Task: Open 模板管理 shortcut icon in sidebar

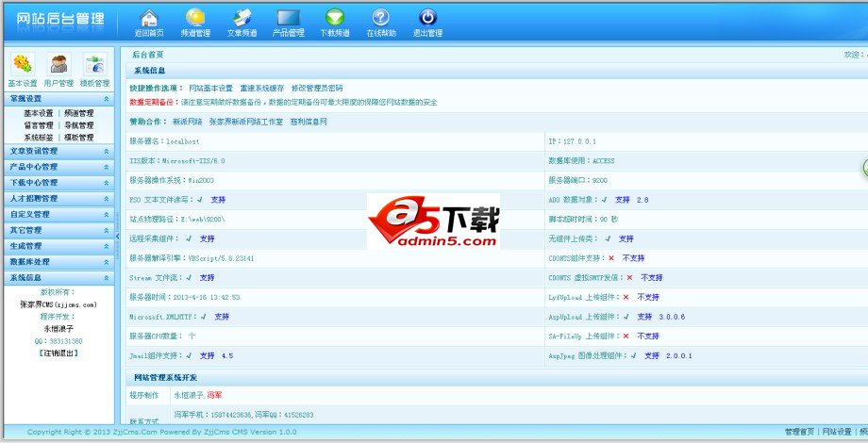Action: pos(95,64)
